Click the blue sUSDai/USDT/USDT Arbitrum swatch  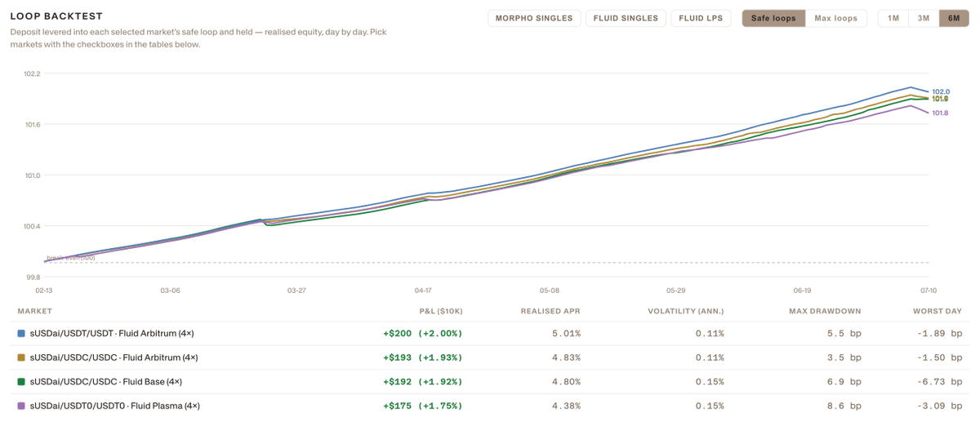21,334
